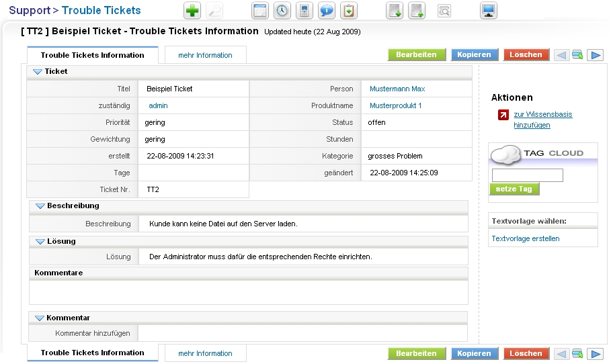611x364 pixels.
Task: Select the bottom 'Trouble Tickets Information' tab
Action: pos(92,353)
